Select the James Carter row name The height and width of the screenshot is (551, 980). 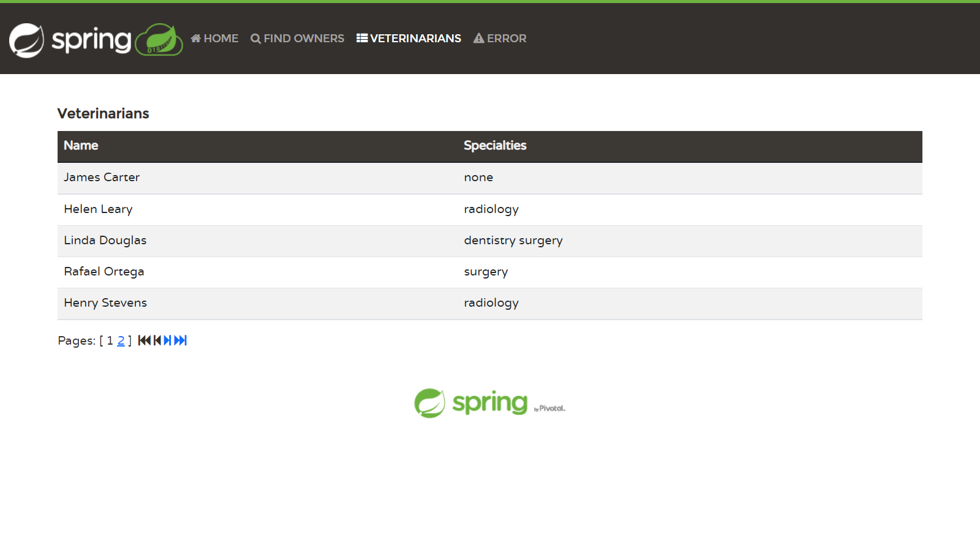pos(102,178)
